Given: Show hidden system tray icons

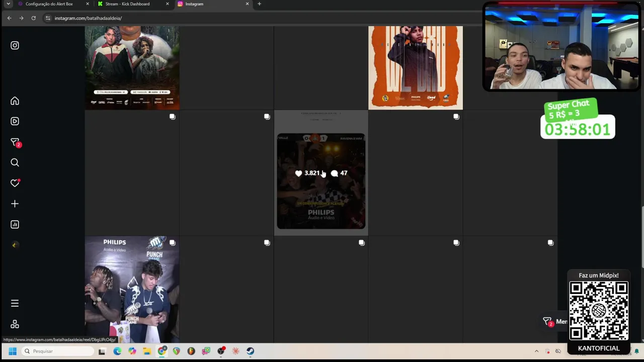Looking at the screenshot, I should (536, 351).
